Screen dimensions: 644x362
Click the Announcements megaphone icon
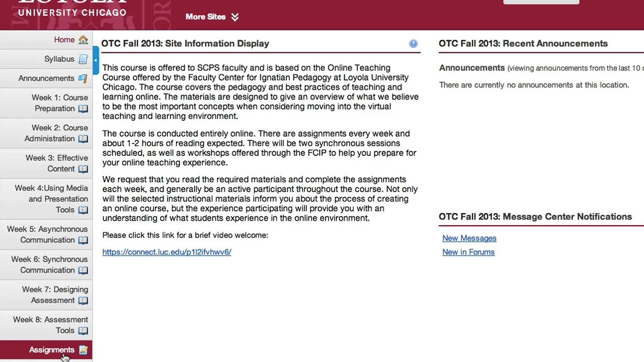[83, 78]
